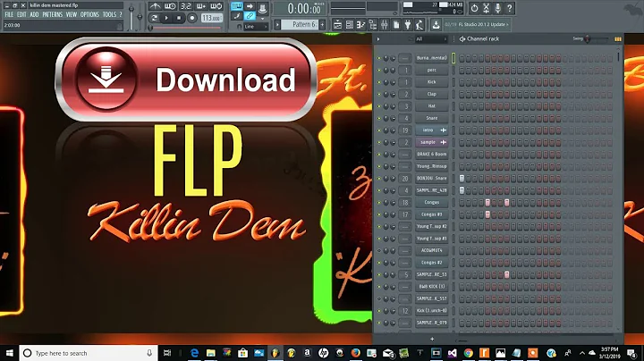
Task: Click the add pattern plus button
Action: pyautogui.click(x=322, y=25)
